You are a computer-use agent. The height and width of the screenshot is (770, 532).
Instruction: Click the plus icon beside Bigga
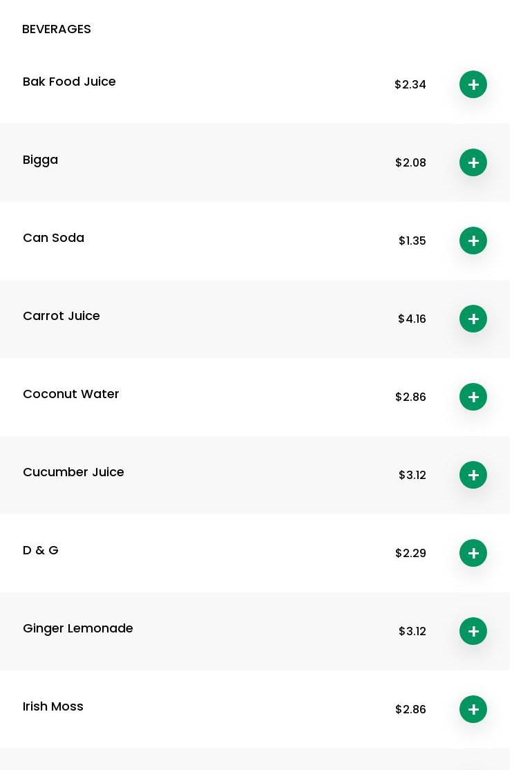click(473, 162)
